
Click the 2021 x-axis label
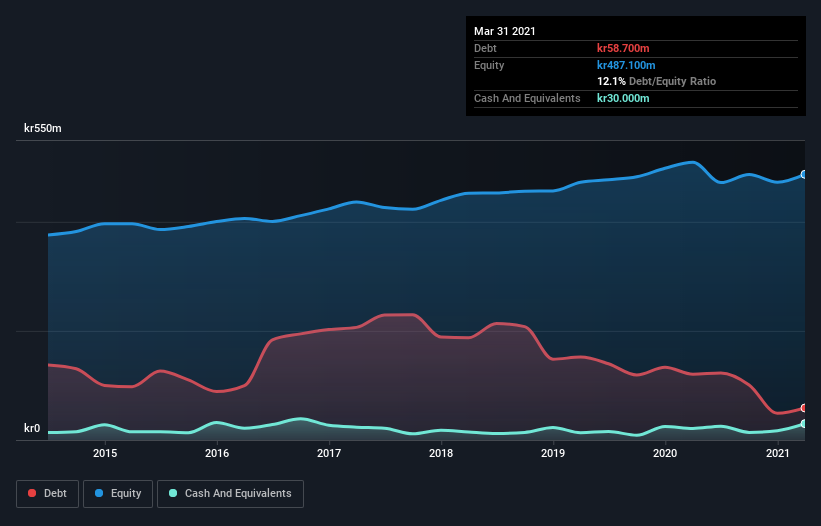coord(778,453)
